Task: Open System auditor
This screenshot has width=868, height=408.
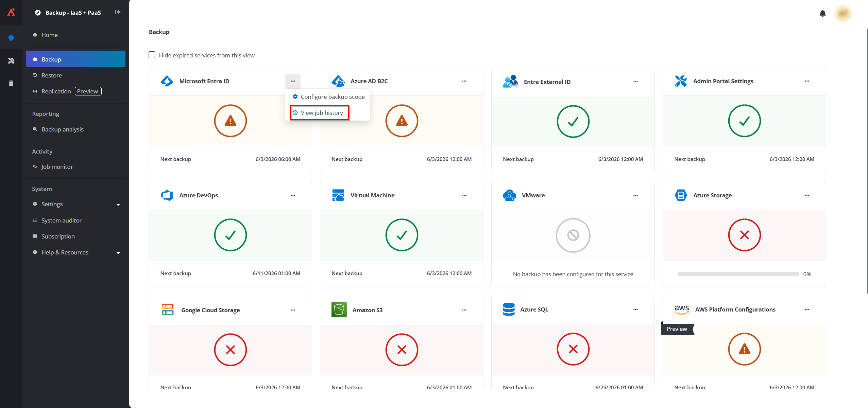Action: point(76,220)
